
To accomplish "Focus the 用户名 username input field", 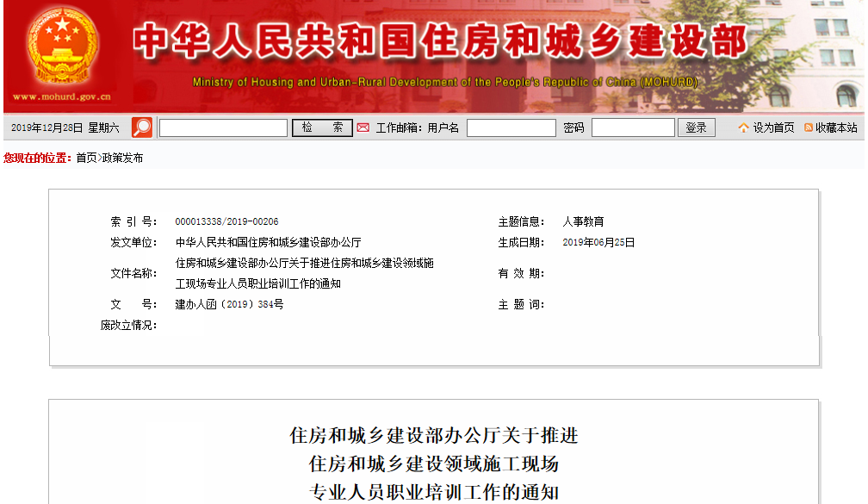I will [511, 128].
